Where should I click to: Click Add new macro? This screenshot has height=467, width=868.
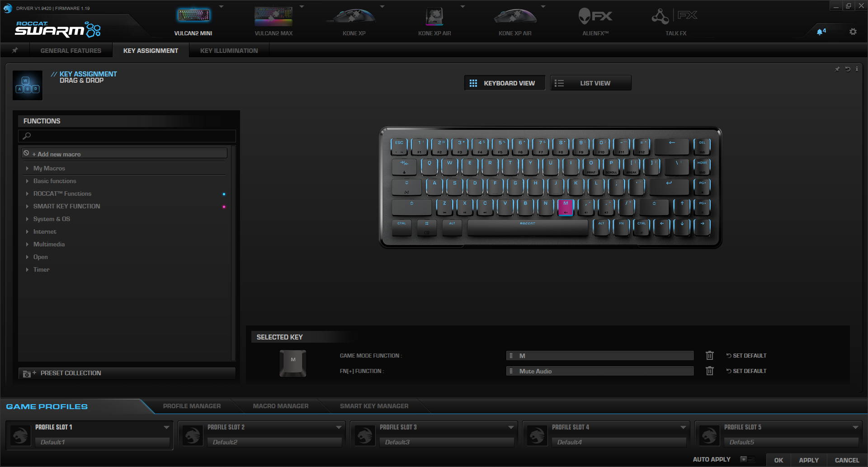click(124, 154)
